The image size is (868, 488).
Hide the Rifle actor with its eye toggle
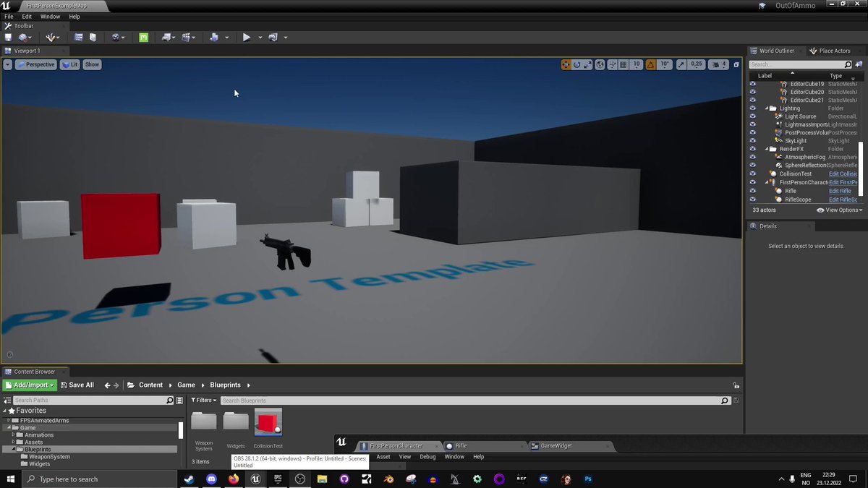tap(752, 191)
